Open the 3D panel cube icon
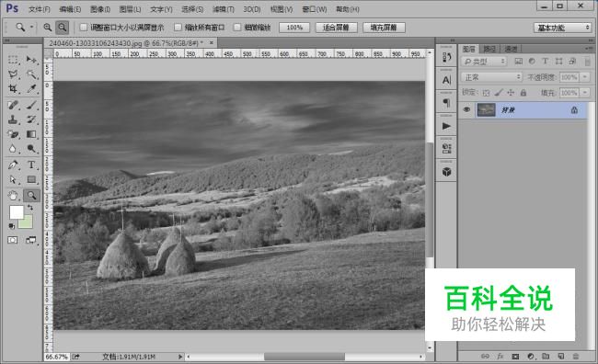The height and width of the screenshot is (364, 598). [446, 172]
